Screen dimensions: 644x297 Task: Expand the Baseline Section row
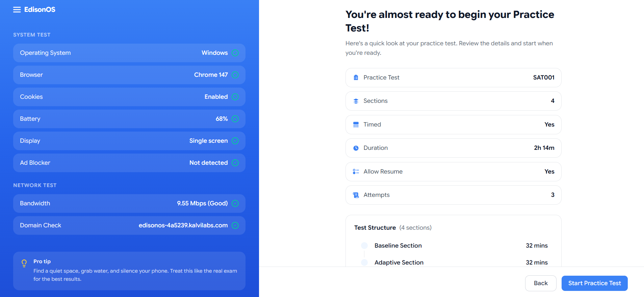point(398,246)
